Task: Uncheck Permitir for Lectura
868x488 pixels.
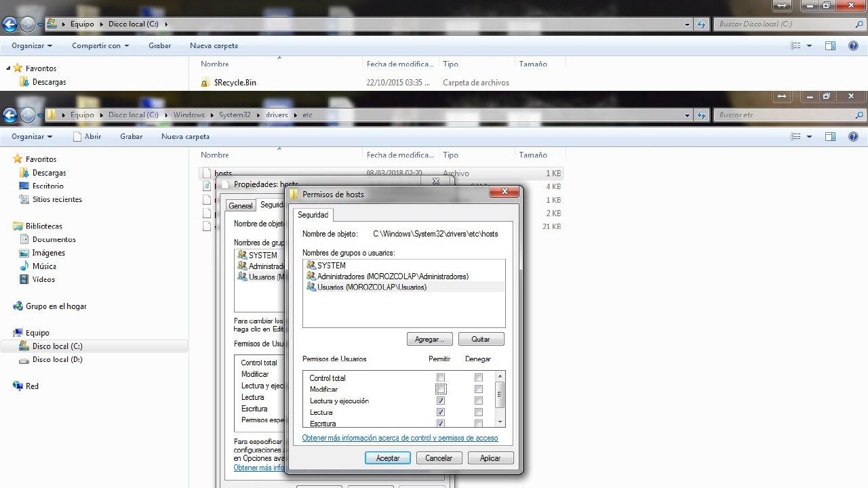Action: tap(441, 413)
